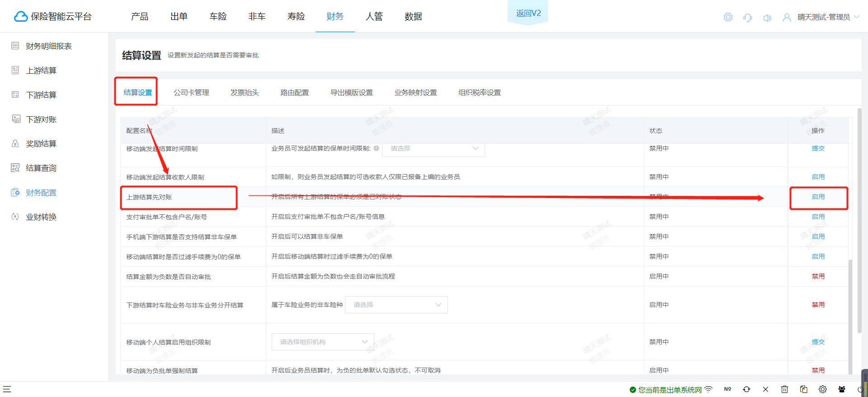Click 返回V2 button
This screenshot has width=868, height=397.
pyautogui.click(x=528, y=13)
